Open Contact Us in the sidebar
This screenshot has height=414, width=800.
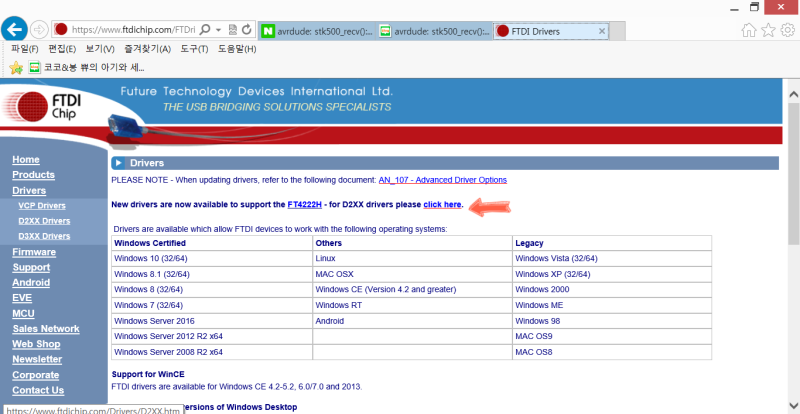38,390
